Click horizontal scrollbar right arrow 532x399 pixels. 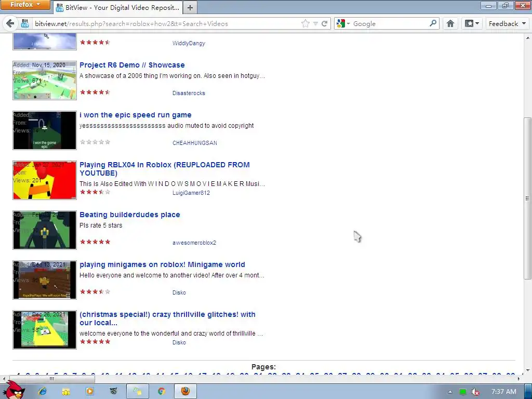pyautogui.click(x=520, y=379)
